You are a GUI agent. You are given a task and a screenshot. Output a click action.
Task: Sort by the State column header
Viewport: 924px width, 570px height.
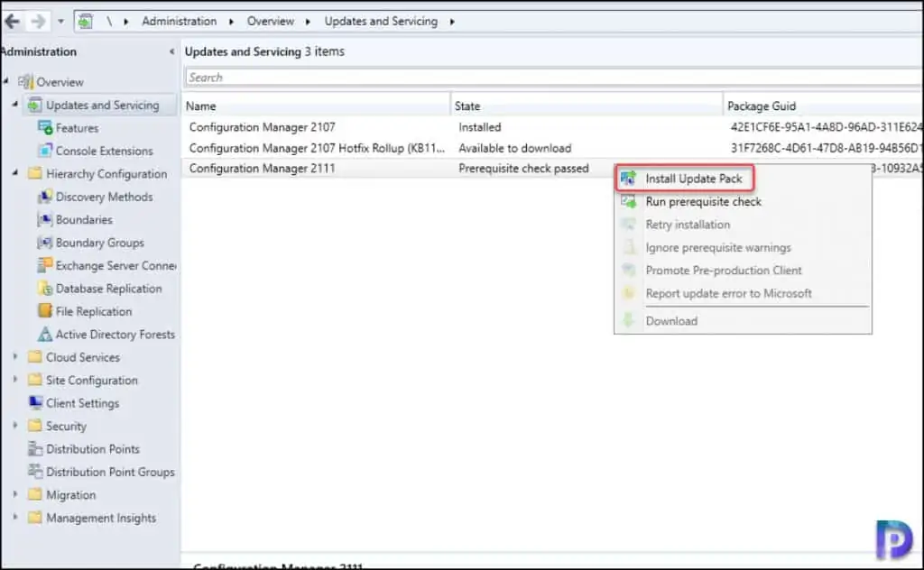pos(587,106)
